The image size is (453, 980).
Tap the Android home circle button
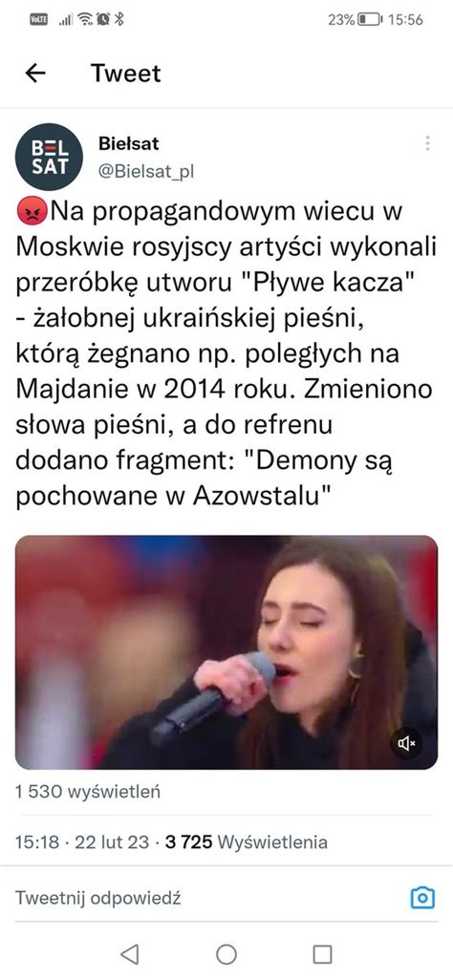click(226, 954)
